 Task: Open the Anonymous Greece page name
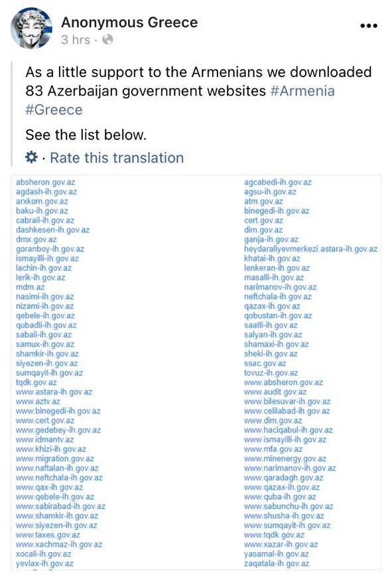(x=129, y=23)
